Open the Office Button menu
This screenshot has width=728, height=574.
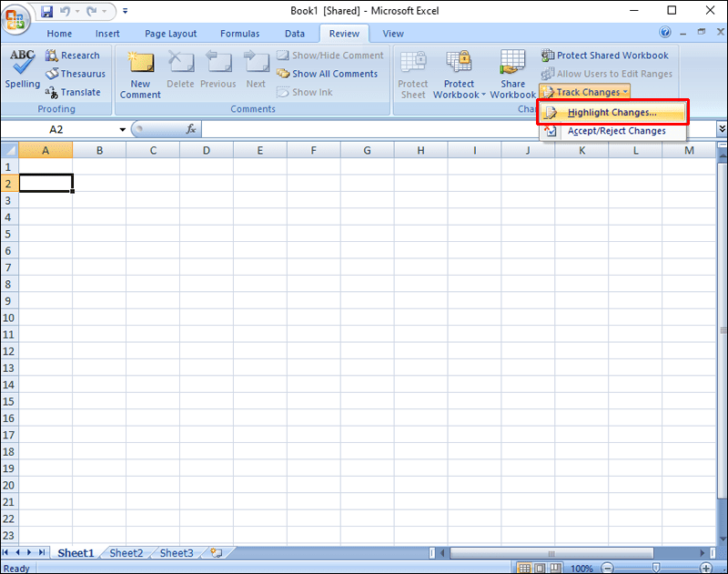pos(15,18)
